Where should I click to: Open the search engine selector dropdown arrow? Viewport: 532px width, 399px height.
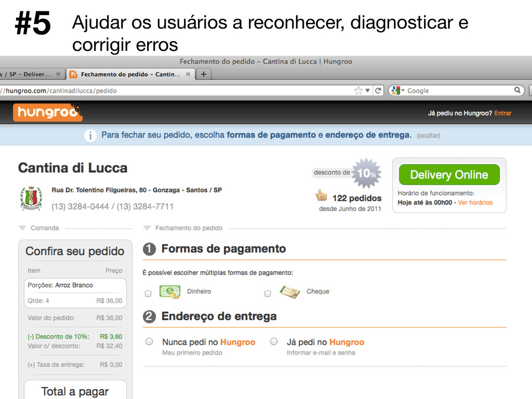click(x=403, y=90)
